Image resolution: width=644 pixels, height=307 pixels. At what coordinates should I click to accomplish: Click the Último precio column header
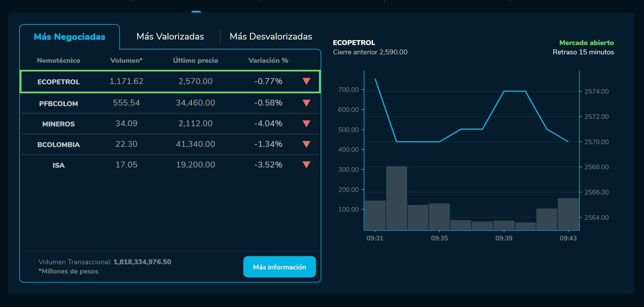point(196,60)
